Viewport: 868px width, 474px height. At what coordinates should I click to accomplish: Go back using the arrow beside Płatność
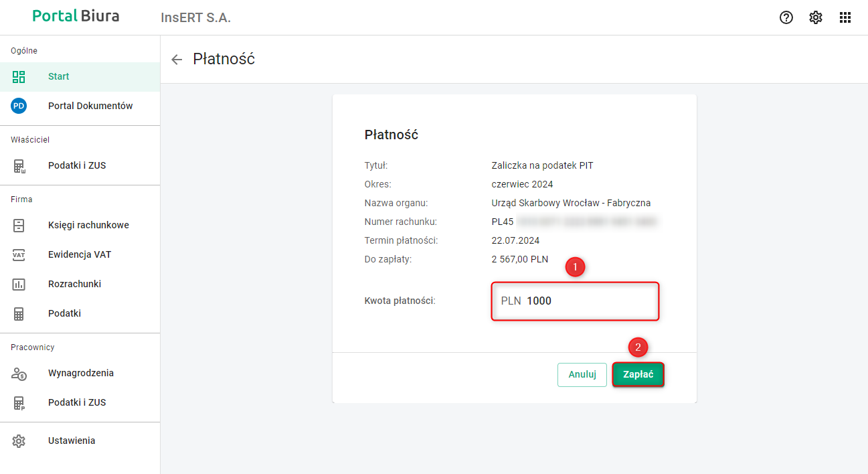tap(177, 60)
